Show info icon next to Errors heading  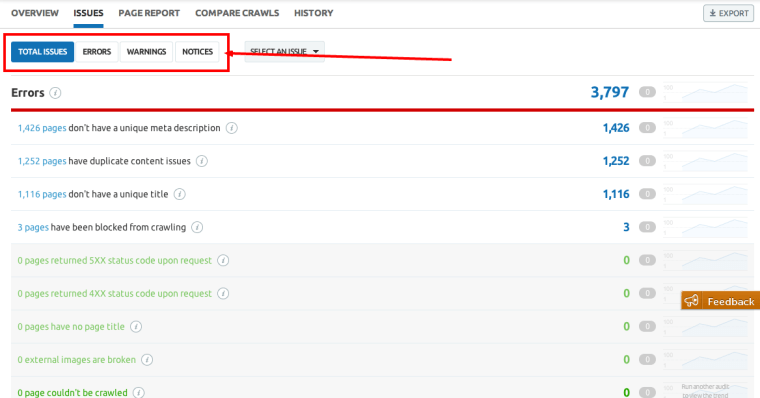click(55, 93)
